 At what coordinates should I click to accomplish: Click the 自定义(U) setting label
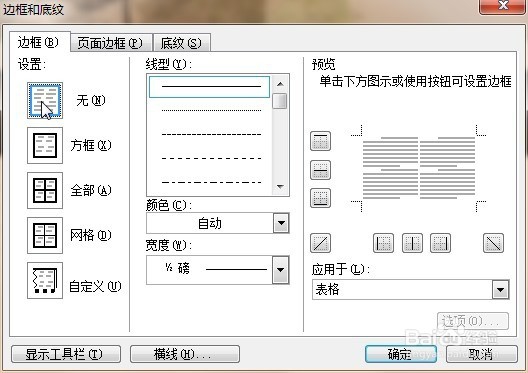point(95,286)
